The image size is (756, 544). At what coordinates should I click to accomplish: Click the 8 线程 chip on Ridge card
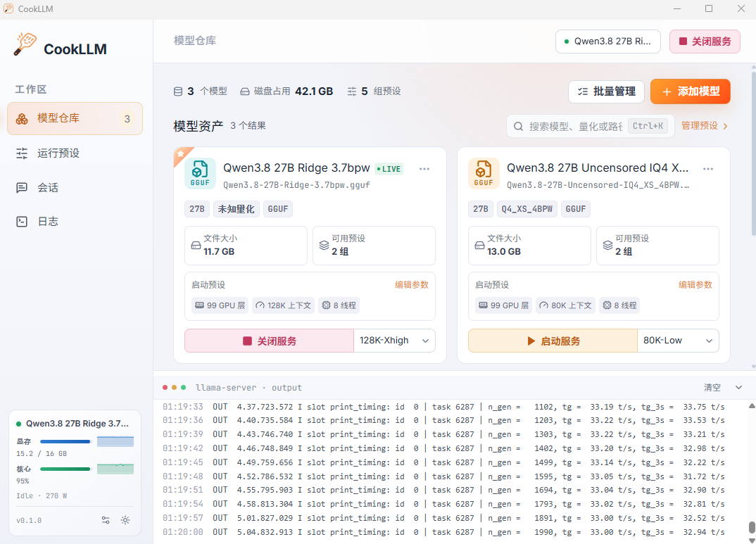click(x=339, y=305)
